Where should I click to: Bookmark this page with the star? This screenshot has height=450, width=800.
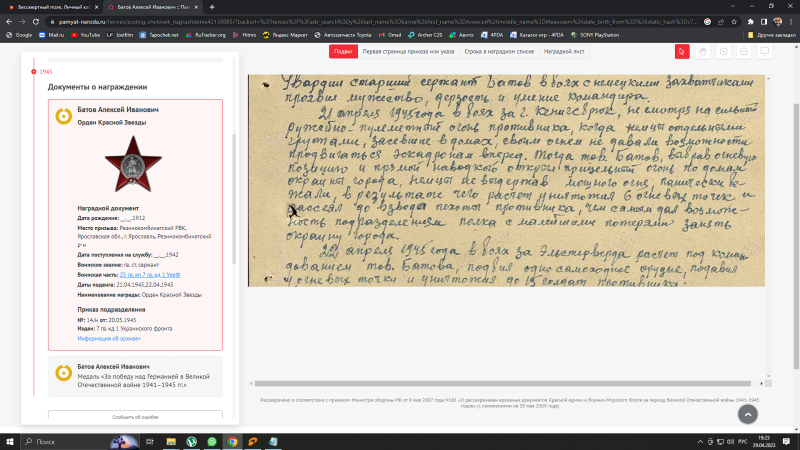[x=734, y=22]
